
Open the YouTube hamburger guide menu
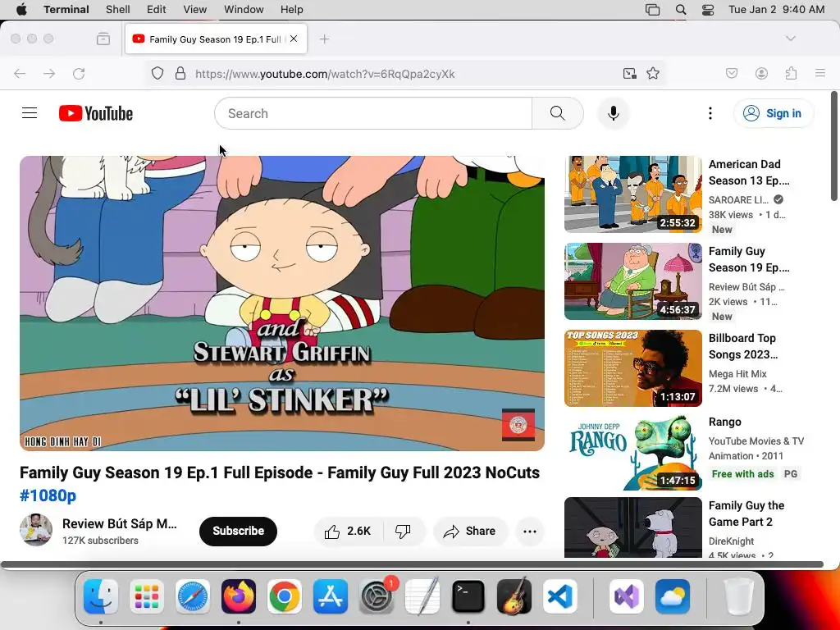click(x=30, y=113)
